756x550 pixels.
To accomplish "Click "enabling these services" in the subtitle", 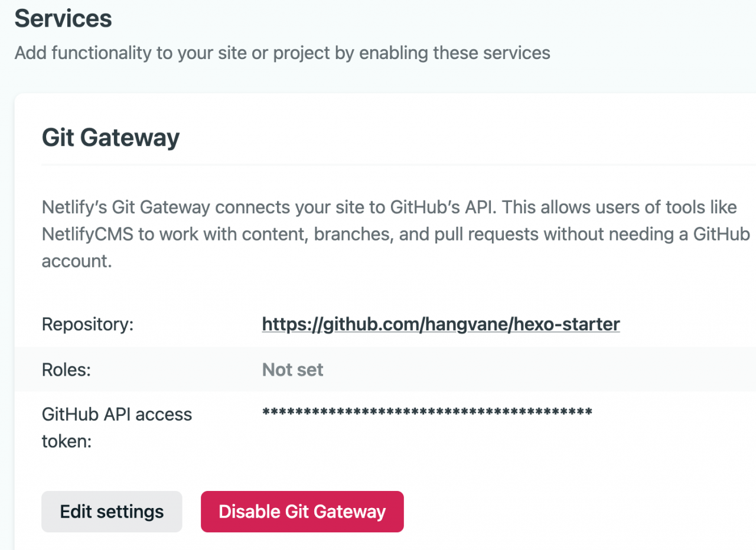I will (455, 53).
